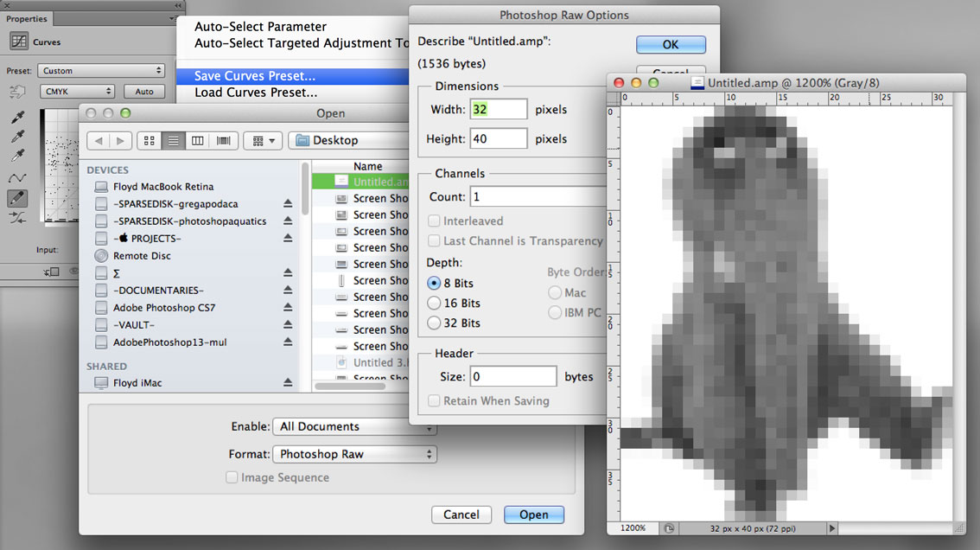The width and height of the screenshot is (980, 550).
Task: Select the 32 Bits depth option
Action: tap(435, 323)
